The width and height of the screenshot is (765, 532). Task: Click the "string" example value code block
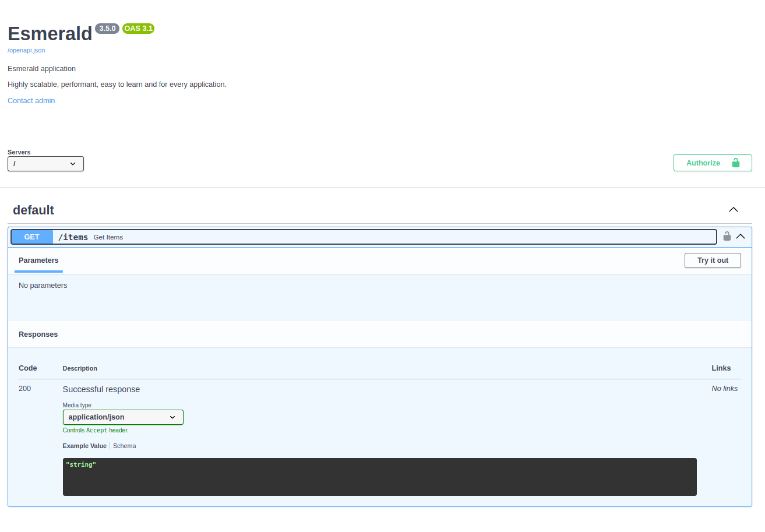pyautogui.click(x=379, y=477)
